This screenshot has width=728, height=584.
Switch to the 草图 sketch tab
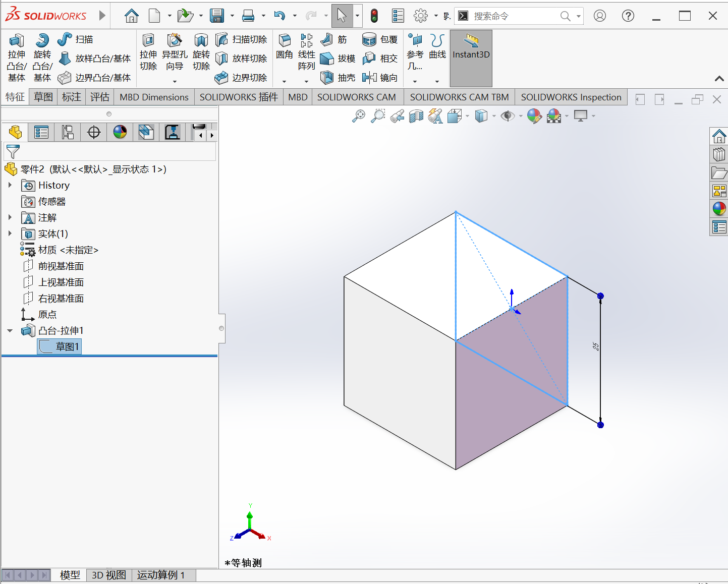point(43,97)
